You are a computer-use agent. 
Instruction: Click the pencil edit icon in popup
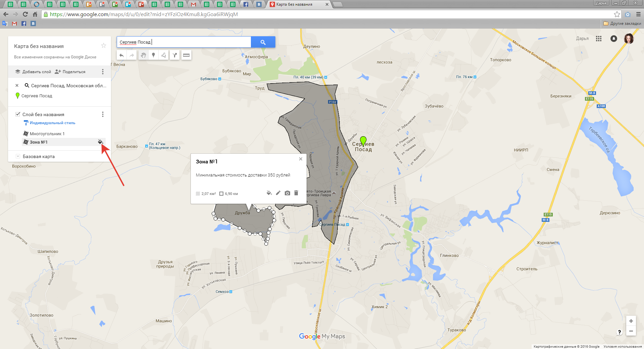point(278,193)
